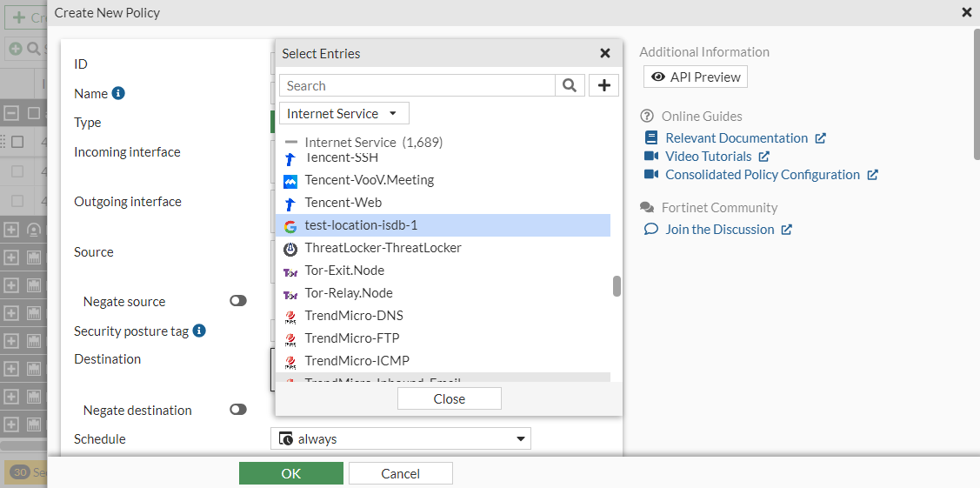
Task: Click the ThreatLocker-ThreatLocker icon
Action: coord(290,248)
